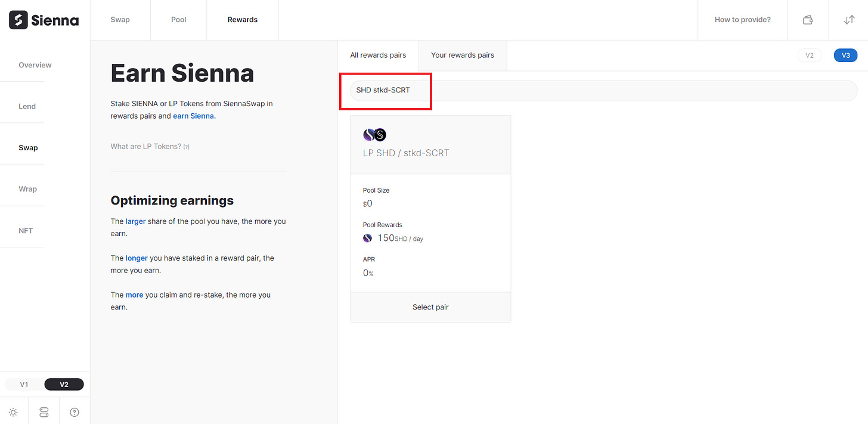Click the 150 SHD / day rewards value

coord(401,238)
